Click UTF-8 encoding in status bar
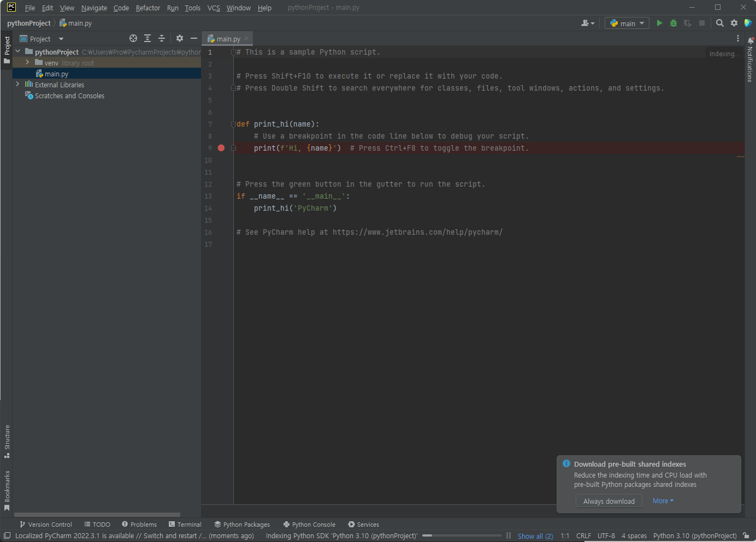This screenshot has width=756, height=542. (606, 535)
